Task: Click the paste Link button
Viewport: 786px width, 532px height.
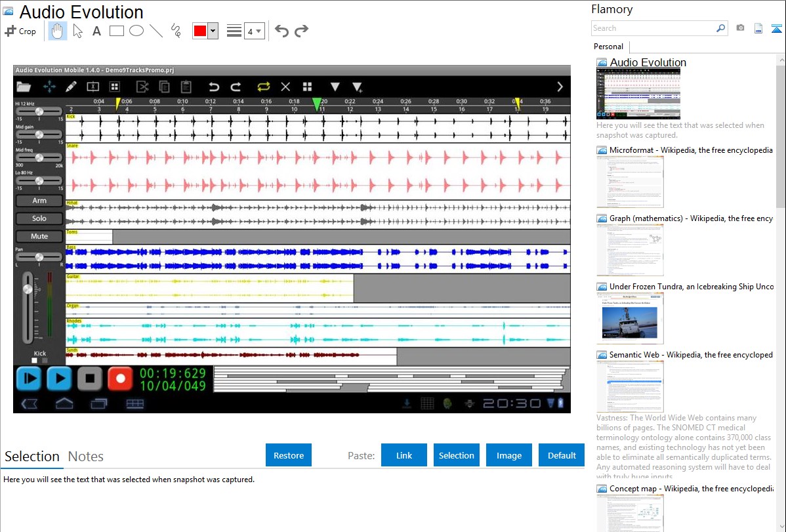Action: [404, 455]
